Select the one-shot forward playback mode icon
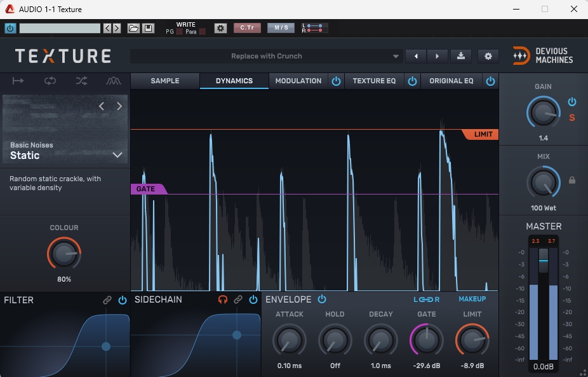 (x=18, y=81)
